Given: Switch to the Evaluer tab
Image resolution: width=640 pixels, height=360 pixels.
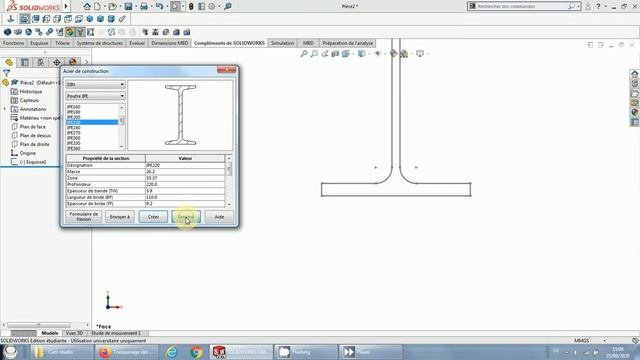Looking at the screenshot, I should pyautogui.click(x=137, y=43).
